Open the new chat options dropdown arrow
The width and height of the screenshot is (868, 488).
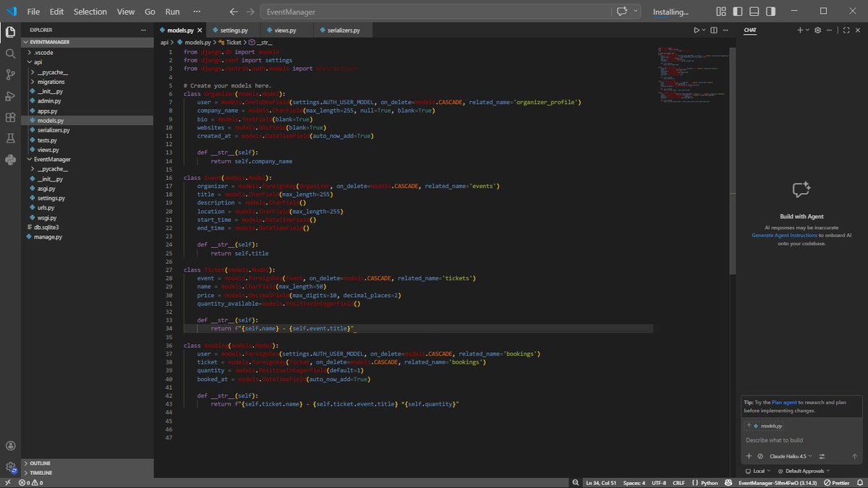808,30
